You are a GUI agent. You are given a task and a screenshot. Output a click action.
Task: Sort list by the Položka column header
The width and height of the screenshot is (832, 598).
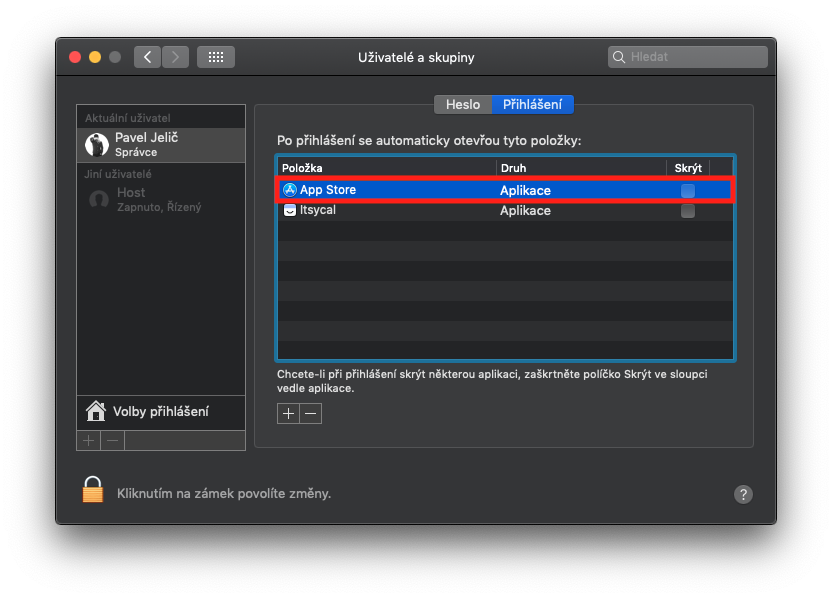click(x=386, y=168)
